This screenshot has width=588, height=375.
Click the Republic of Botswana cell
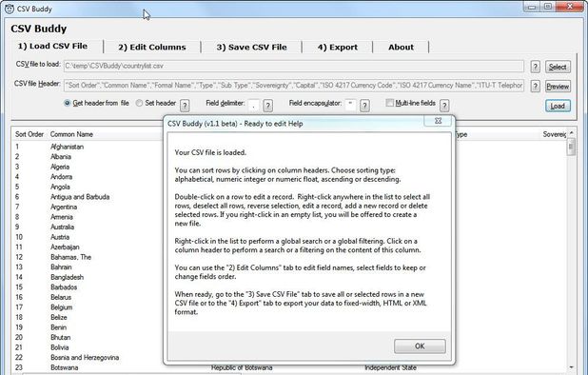tap(242, 368)
